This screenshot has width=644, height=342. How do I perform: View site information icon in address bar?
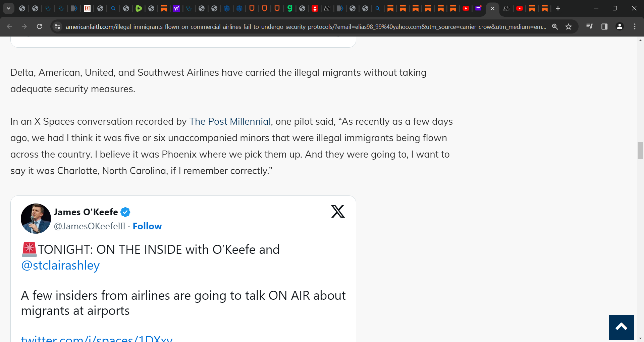(57, 26)
